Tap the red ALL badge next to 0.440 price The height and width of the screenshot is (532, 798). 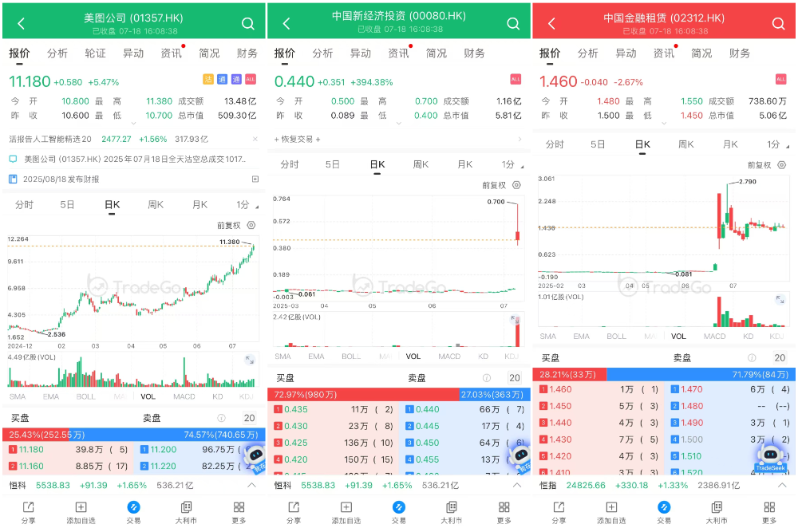(x=515, y=79)
